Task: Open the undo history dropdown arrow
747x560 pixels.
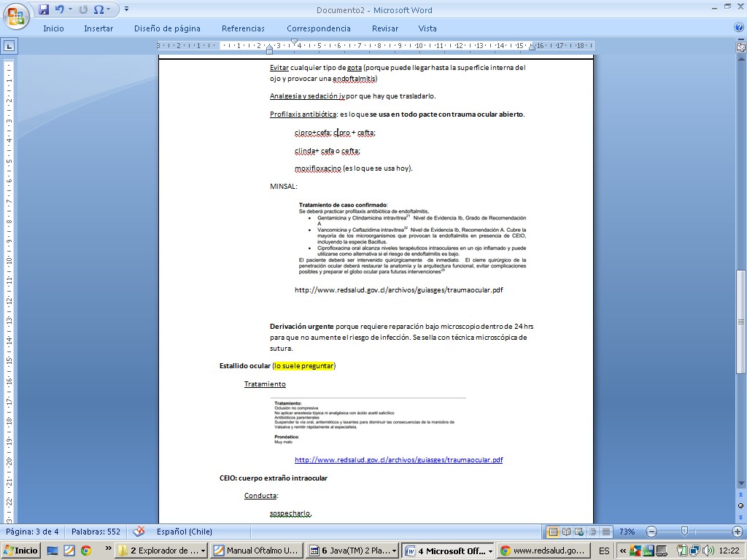Action: click(x=70, y=9)
